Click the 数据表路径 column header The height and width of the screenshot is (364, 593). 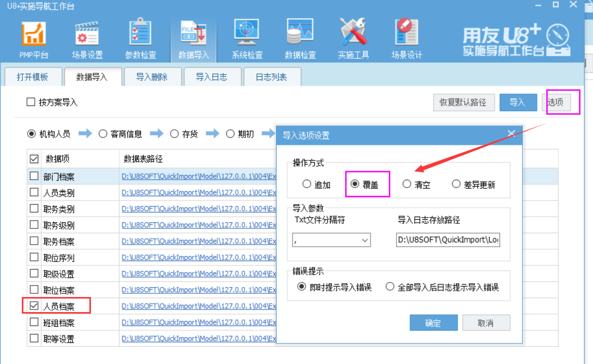tap(143, 159)
